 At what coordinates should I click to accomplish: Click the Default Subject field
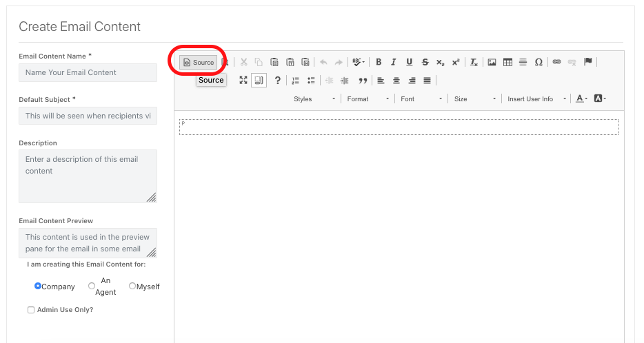pos(88,116)
